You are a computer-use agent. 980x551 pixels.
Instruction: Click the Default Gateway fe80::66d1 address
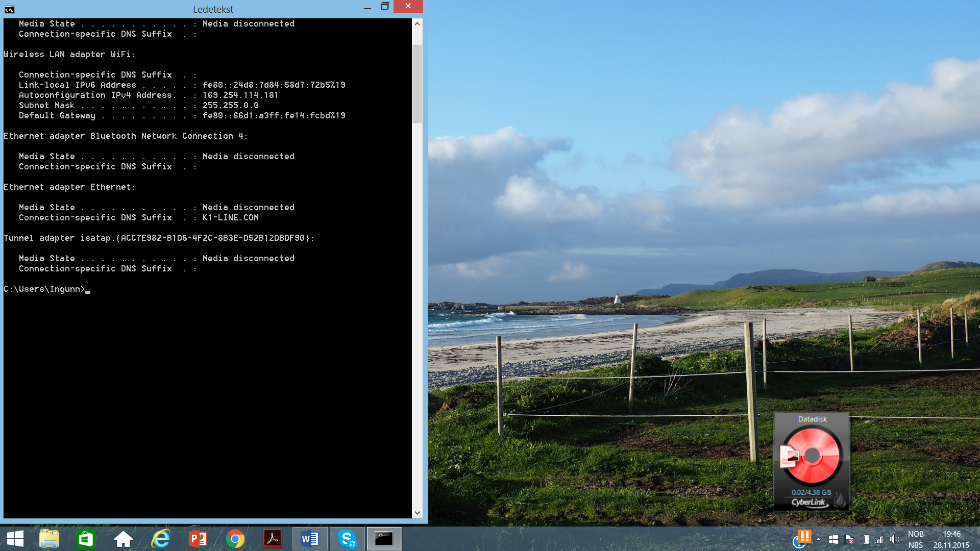[274, 116]
